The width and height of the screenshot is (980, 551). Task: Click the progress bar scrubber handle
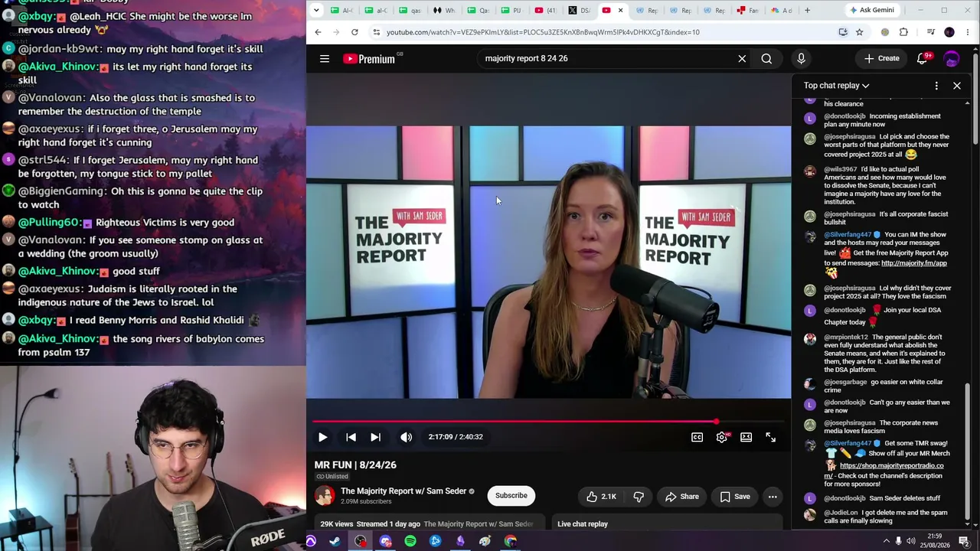click(717, 422)
